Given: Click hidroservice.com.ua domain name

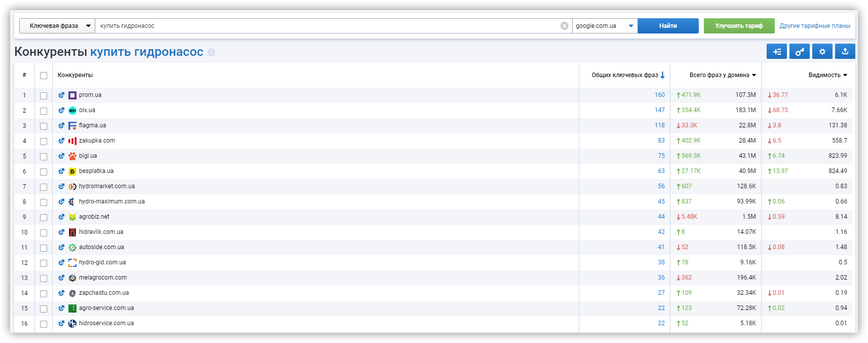Looking at the screenshot, I should pyautogui.click(x=106, y=323).
